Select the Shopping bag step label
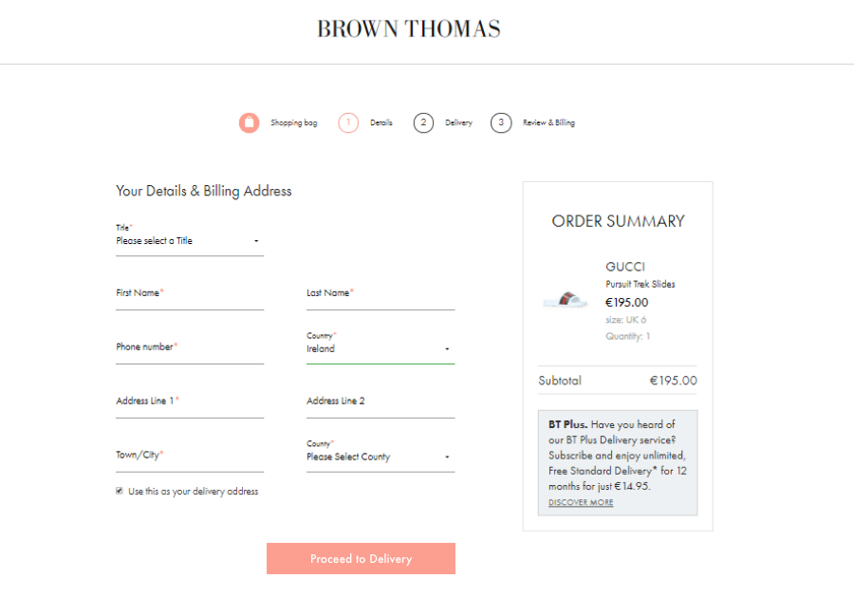The height and width of the screenshot is (616, 854). point(294,122)
